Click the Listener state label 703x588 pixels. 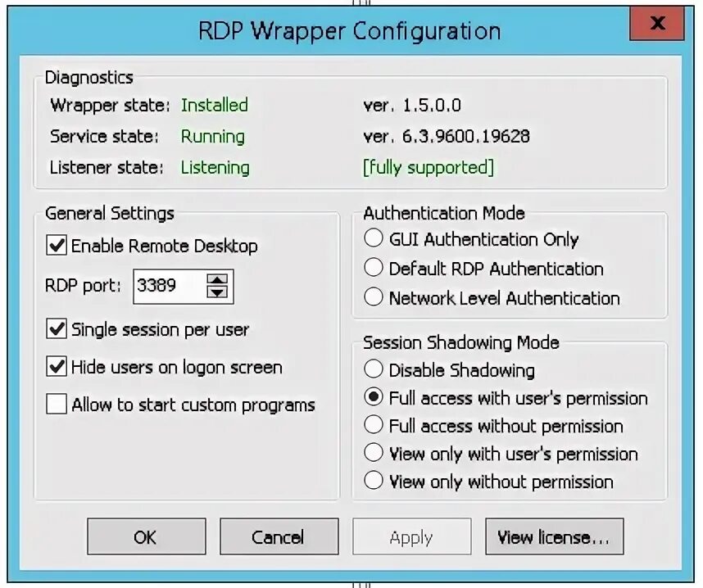[x=107, y=168]
